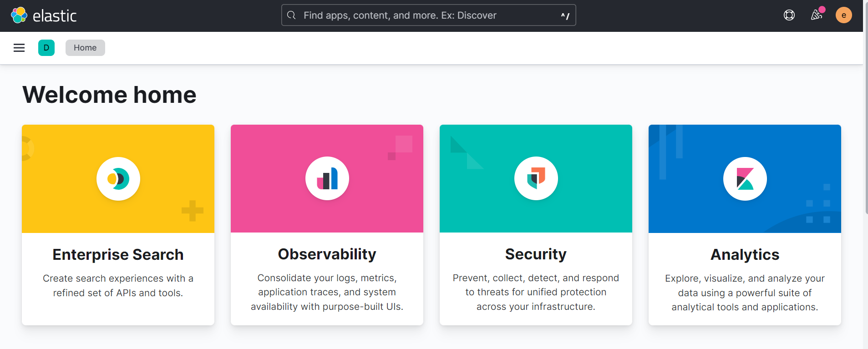This screenshot has width=868, height=349.
Task: Select the Home breadcrumb
Action: pos(85,48)
